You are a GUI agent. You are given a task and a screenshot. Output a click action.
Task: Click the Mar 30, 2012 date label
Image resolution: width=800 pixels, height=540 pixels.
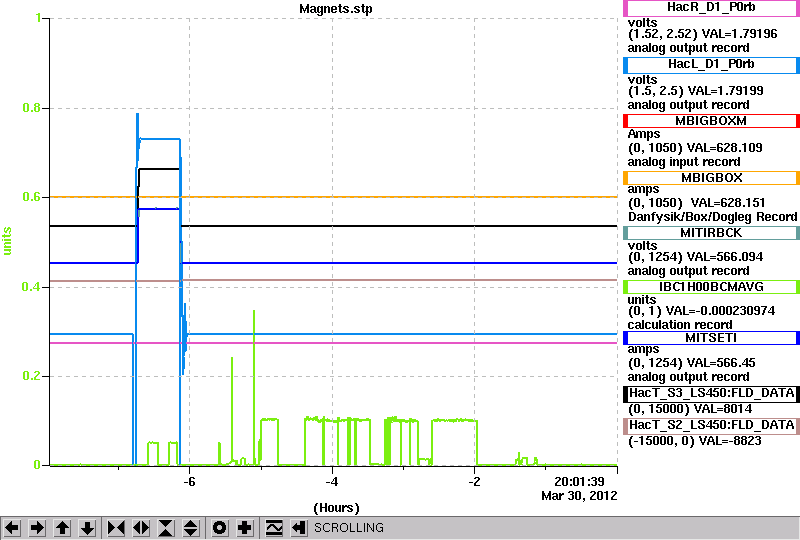pyautogui.click(x=579, y=496)
